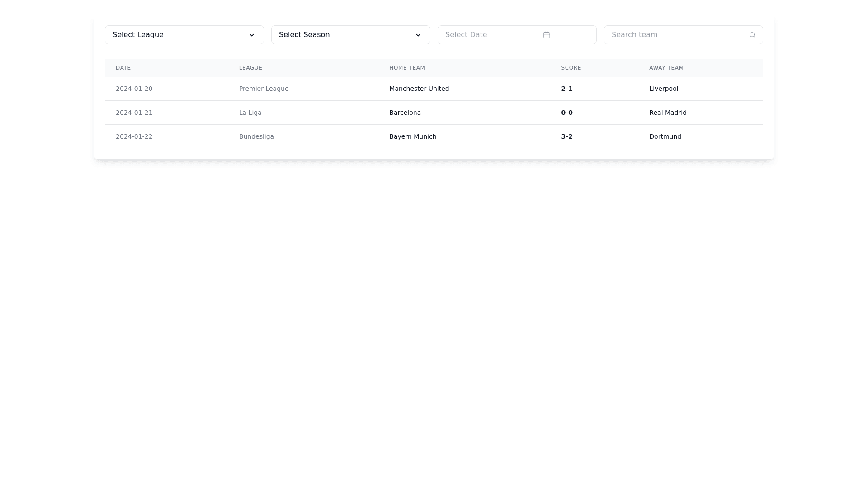Click the Date column header

[x=123, y=68]
